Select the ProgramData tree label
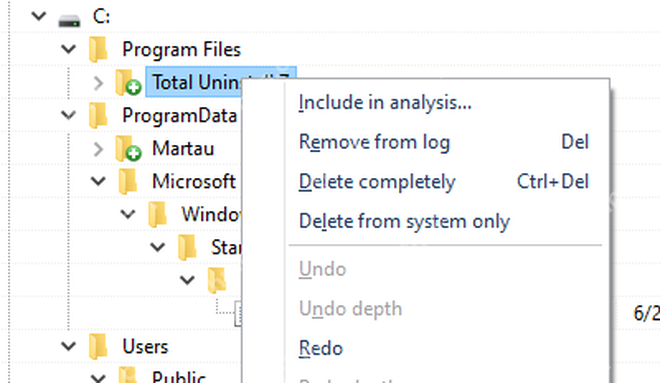 pyautogui.click(x=179, y=116)
